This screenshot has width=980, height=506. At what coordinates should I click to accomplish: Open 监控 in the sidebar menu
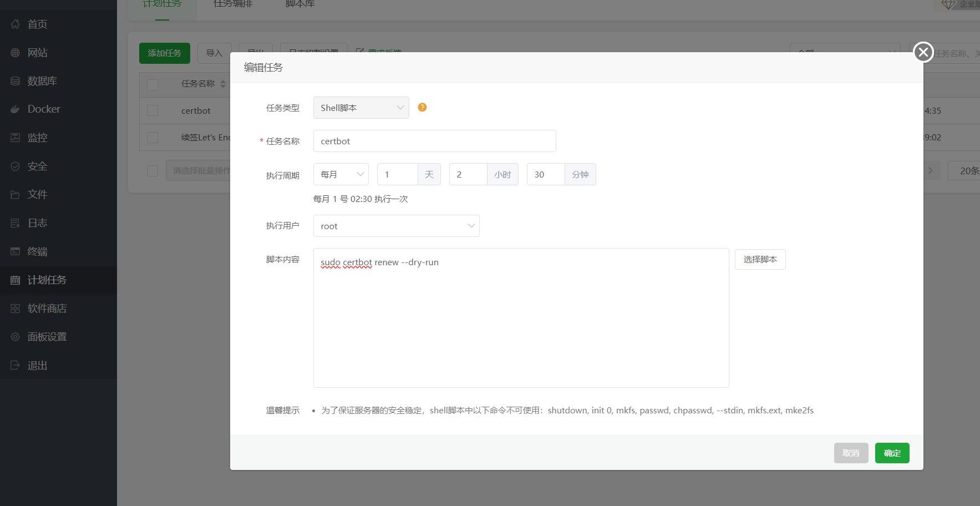(37, 138)
